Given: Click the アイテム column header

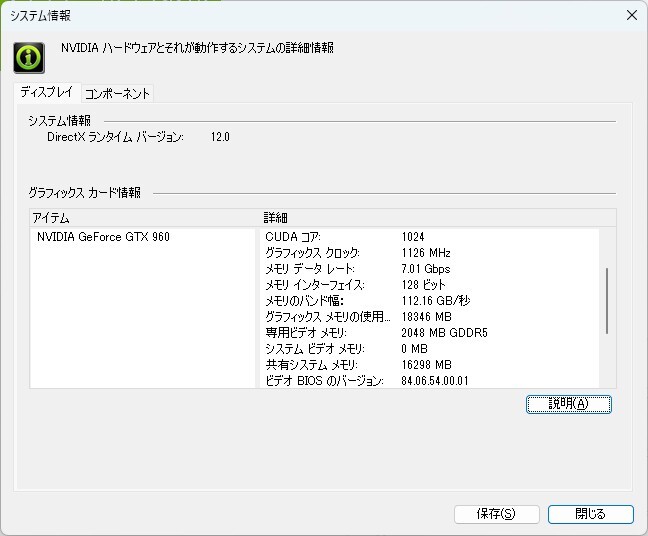Looking at the screenshot, I should point(143,218).
